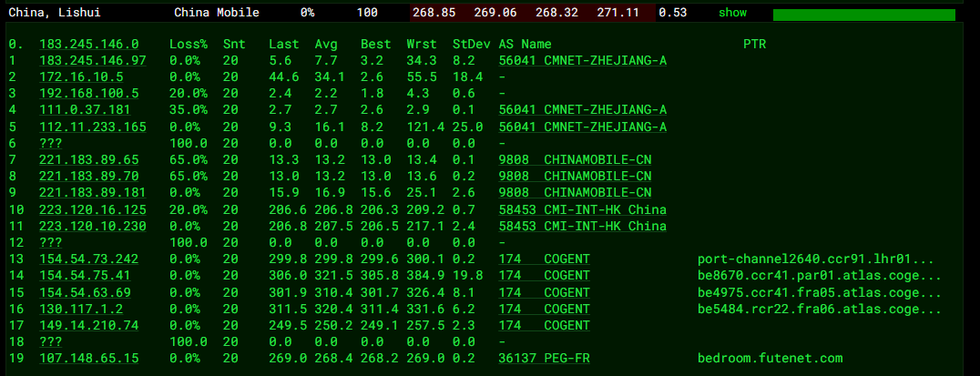
Task: Click the ??? link in hop 12
Action: click(x=51, y=242)
